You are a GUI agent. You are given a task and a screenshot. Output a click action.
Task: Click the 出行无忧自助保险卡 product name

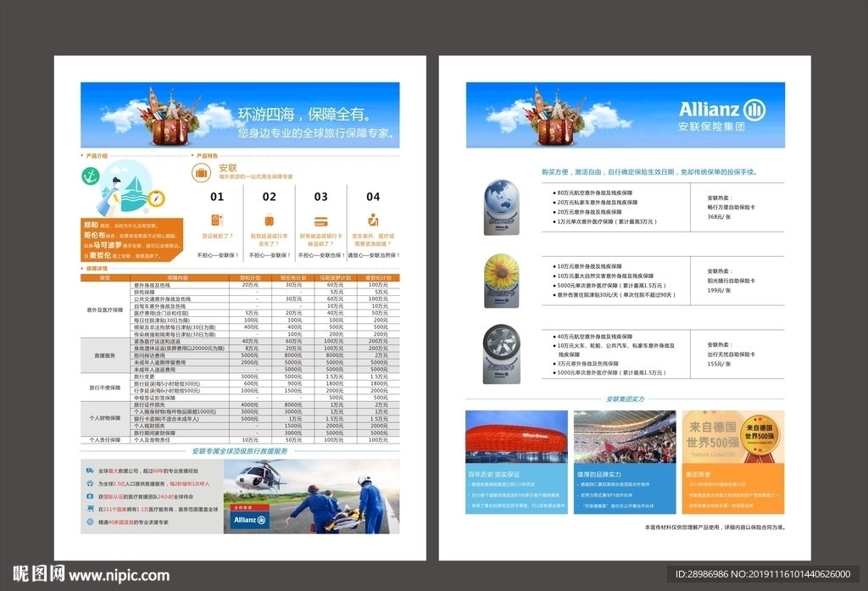coord(731,354)
